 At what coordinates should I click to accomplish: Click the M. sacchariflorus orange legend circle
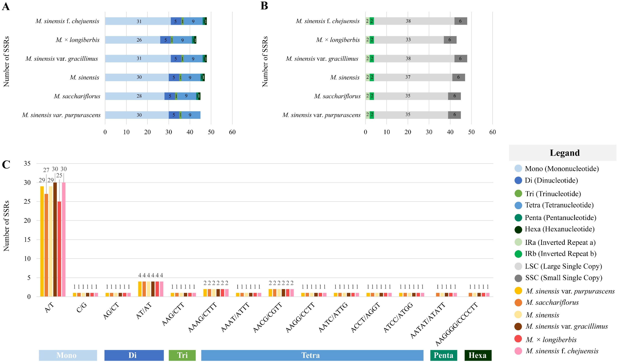click(518, 302)
